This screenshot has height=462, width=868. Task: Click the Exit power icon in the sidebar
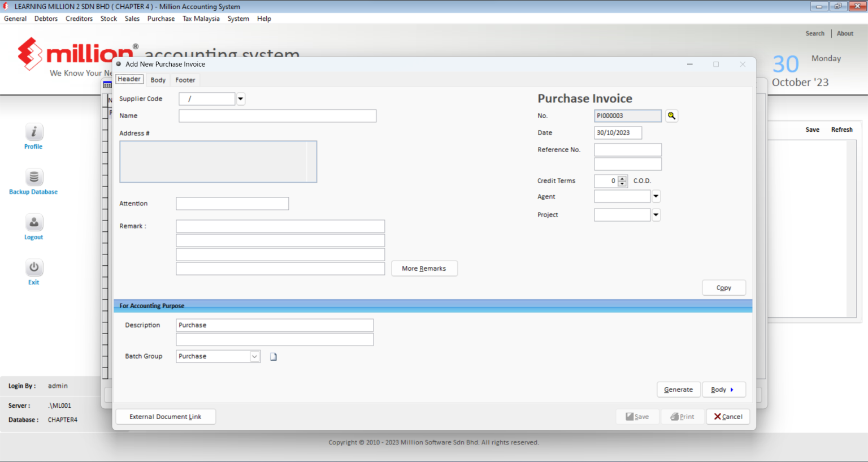[x=33, y=267]
